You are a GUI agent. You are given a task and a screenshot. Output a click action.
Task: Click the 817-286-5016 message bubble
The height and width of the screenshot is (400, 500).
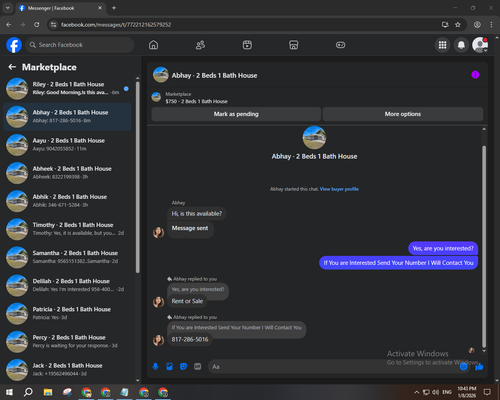190,339
